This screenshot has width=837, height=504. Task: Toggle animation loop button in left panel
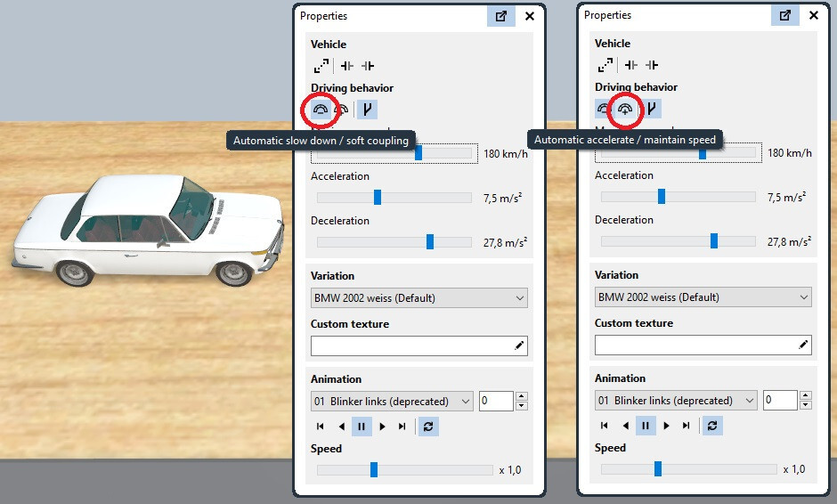(428, 426)
